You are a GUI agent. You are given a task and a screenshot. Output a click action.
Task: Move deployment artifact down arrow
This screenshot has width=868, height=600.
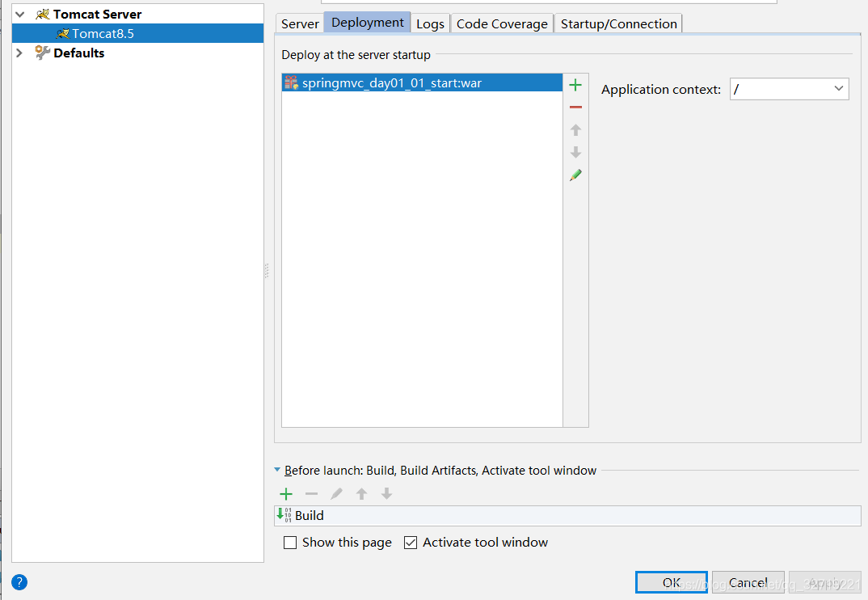tap(575, 152)
